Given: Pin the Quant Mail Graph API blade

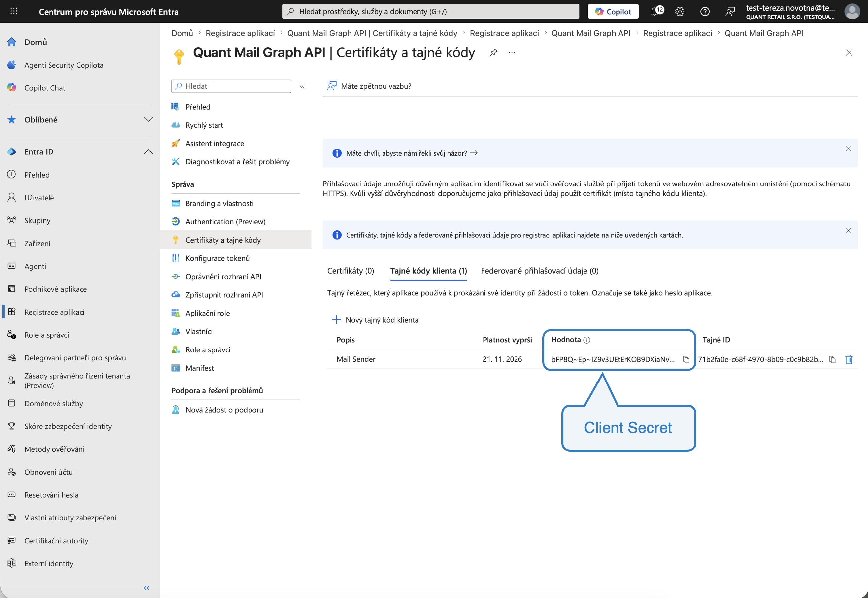Looking at the screenshot, I should [x=493, y=53].
